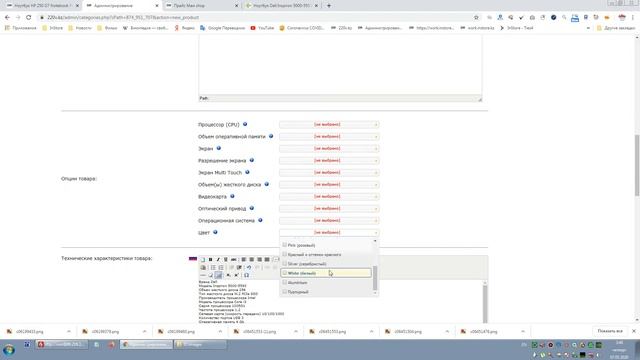
Task: Align text right in the editor
Action: tap(259, 260)
